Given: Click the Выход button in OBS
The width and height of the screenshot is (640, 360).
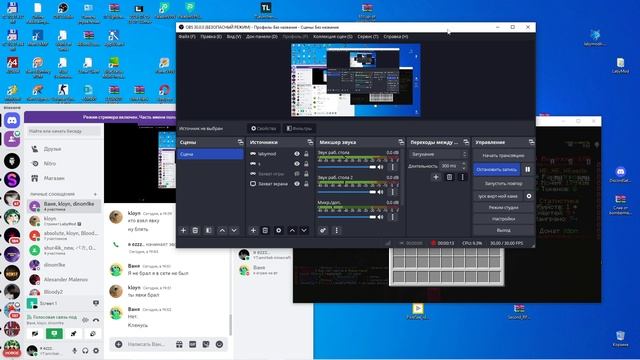Looking at the screenshot, I should [503, 230].
